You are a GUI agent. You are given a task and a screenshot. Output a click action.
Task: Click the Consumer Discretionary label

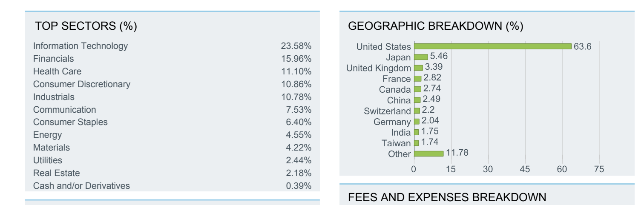click(82, 84)
